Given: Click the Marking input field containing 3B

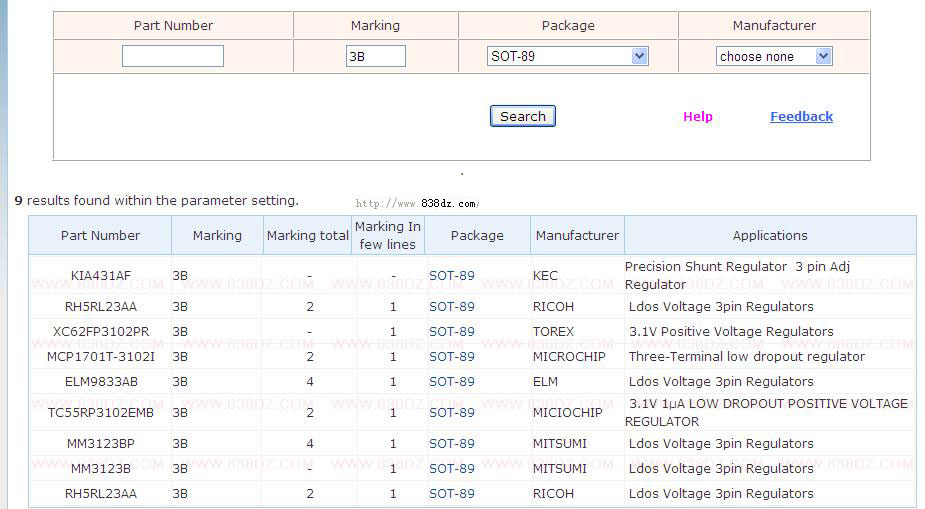Looking at the screenshot, I should [x=376, y=56].
